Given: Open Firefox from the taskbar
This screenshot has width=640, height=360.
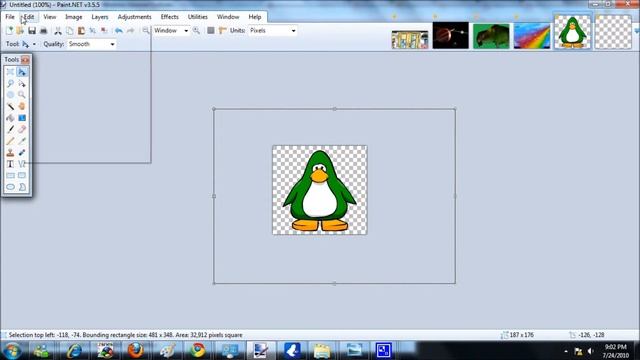Looking at the screenshot, I should [136, 351].
